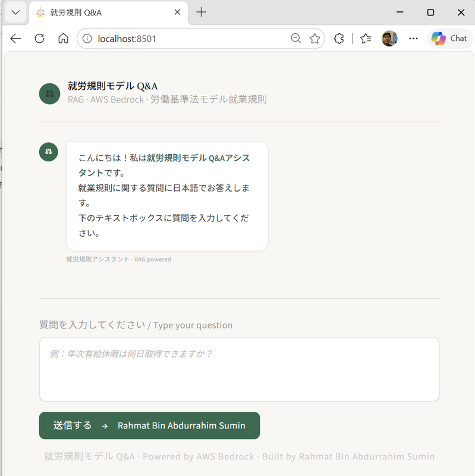Reload the current page
Image resolution: width=475 pixels, height=476 pixels.
pyautogui.click(x=39, y=39)
